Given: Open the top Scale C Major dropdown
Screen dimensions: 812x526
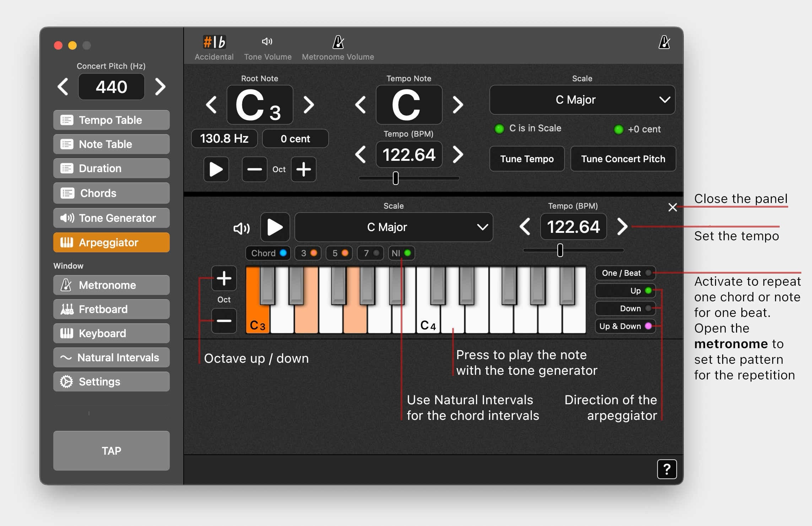Looking at the screenshot, I should tap(582, 100).
